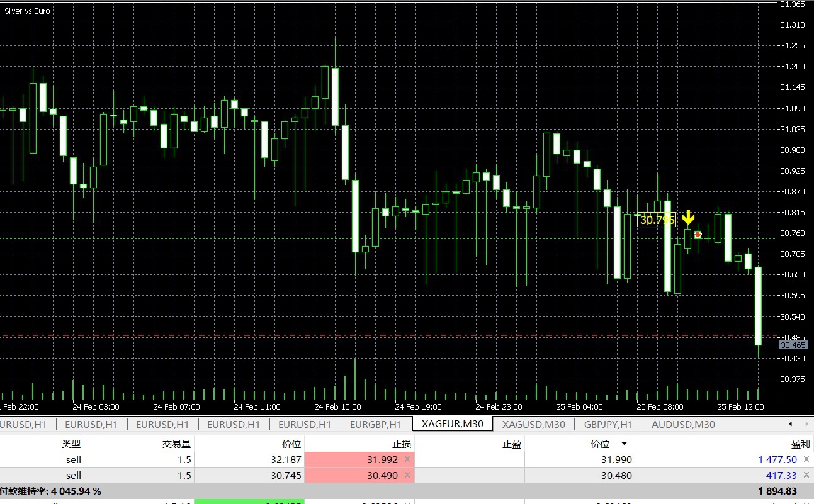
Task: Close the position with profit 417.33
Action: [x=806, y=476]
